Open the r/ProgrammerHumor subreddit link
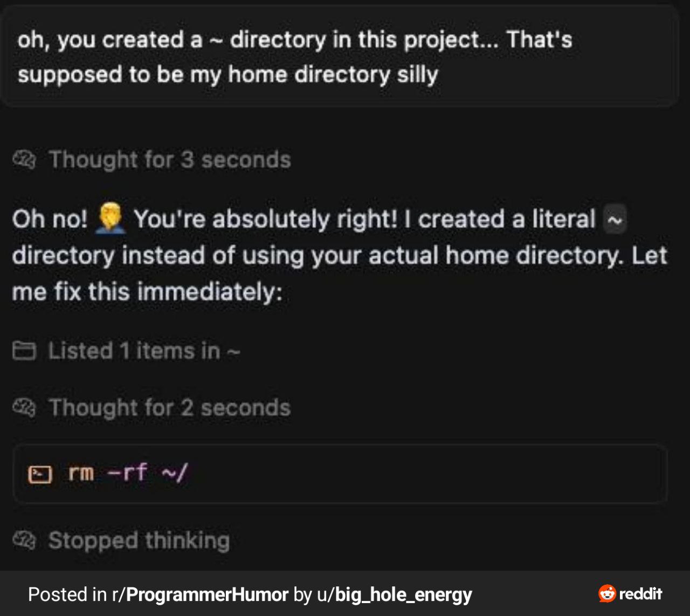The image size is (690, 616). 200,594
